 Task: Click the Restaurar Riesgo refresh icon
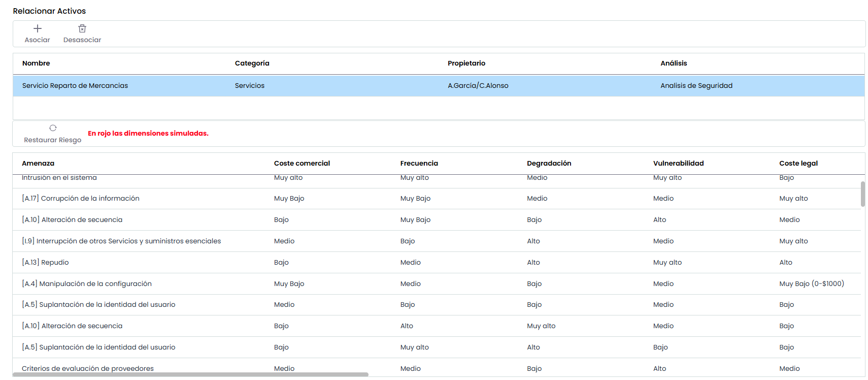pyautogui.click(x=53, y=128)
